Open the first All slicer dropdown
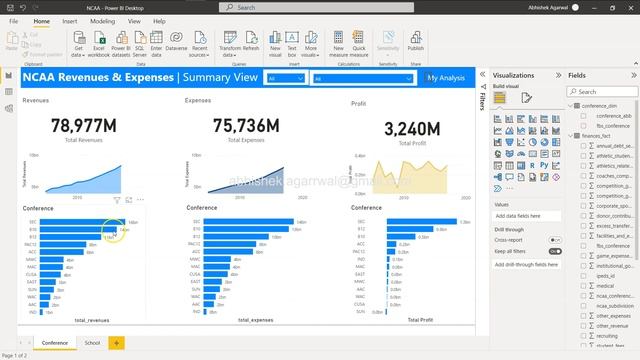The height and width of the screenshot is (360, 640). point(285,78)
